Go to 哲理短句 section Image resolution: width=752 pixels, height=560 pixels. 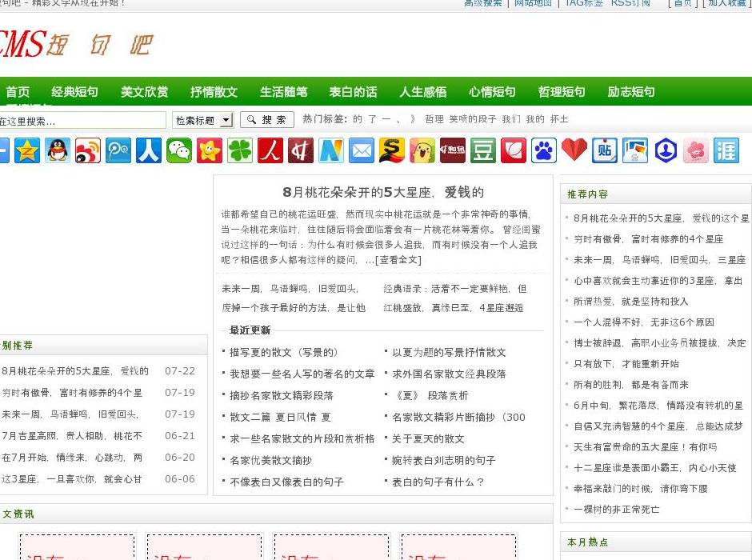point(562,91)
